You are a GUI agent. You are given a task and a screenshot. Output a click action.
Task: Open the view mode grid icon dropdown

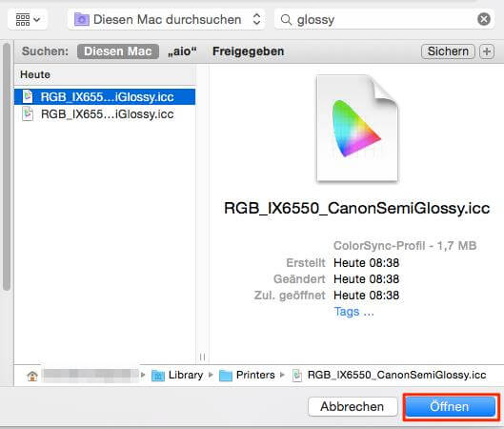pos(28,20)
